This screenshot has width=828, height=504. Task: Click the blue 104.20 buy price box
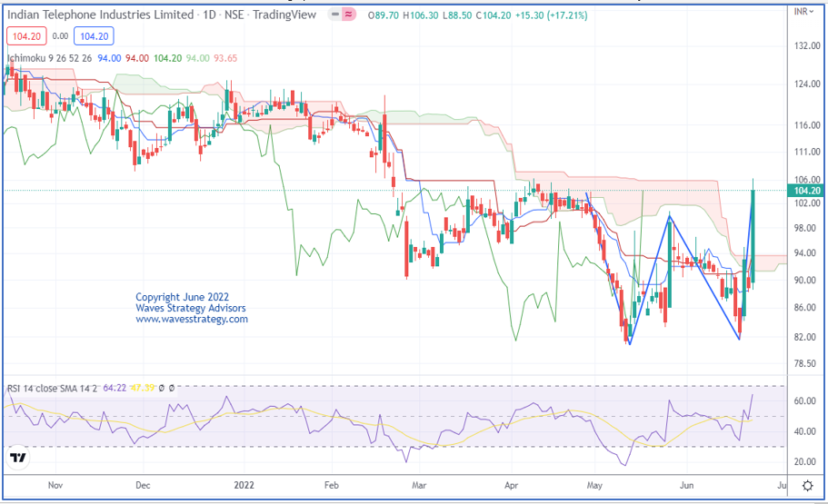coord(94,36)
